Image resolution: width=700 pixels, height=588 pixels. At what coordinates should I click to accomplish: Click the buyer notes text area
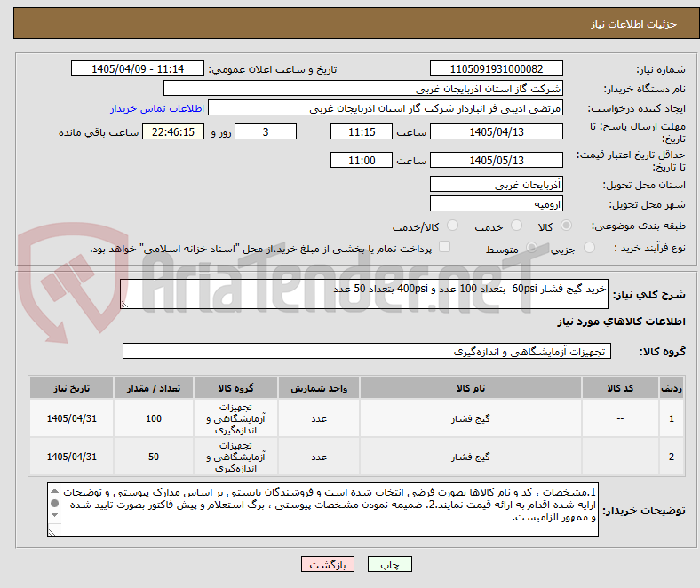322,510
